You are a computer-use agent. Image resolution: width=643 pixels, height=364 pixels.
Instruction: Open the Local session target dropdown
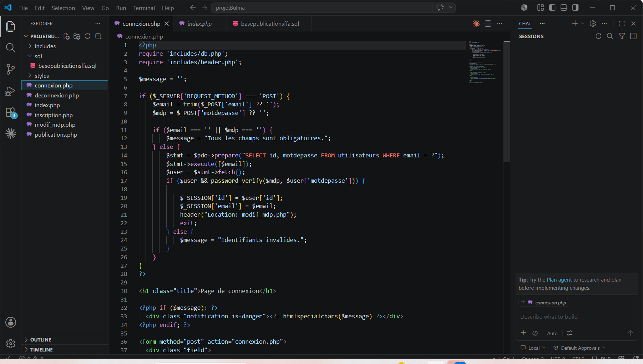point(533,348)
